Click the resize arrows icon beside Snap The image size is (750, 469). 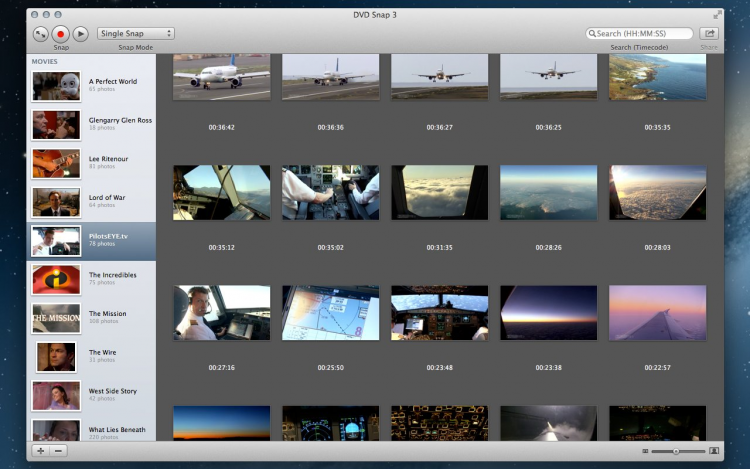(x=41, y=34)
